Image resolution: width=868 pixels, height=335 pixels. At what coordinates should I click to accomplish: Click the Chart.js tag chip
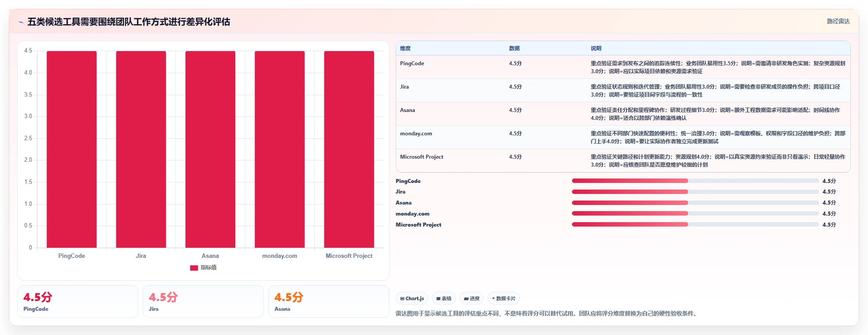click(412, 298)
